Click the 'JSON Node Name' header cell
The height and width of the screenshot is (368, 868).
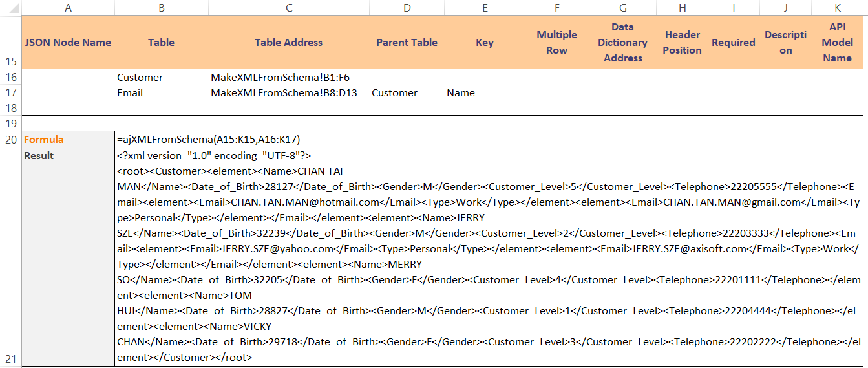(68, 42)
